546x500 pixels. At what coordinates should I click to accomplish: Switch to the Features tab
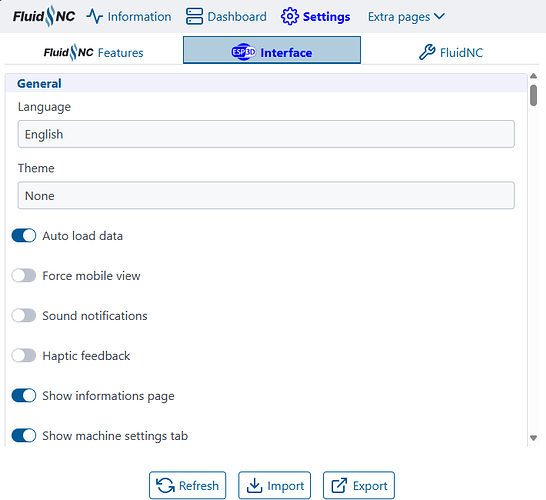pos(94,52)
